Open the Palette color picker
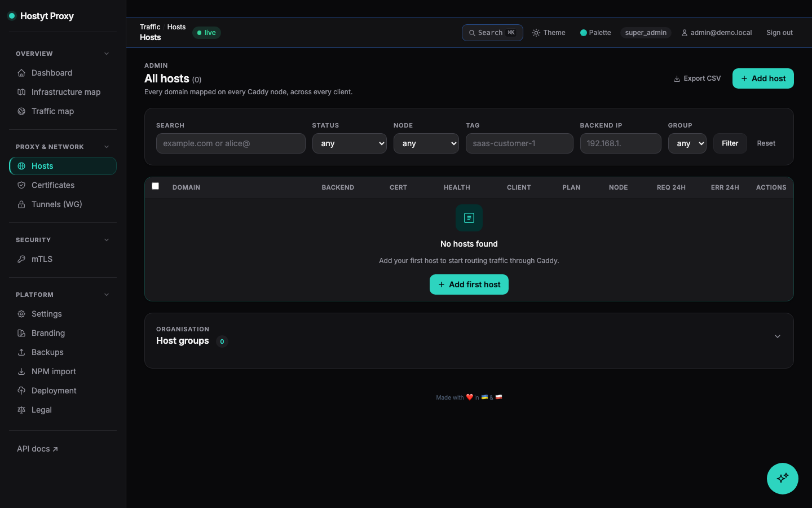Image resolution: width=812 pixels, height=508 pixels. click(x=595, y=33)
